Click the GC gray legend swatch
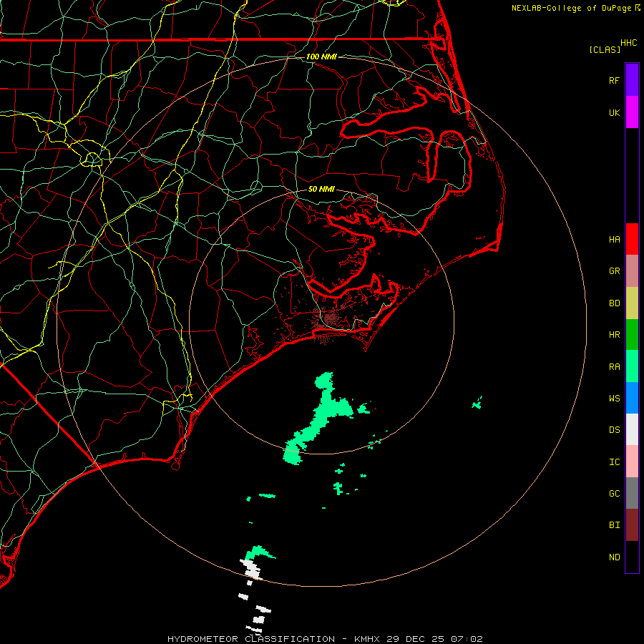 click(632, 493)
